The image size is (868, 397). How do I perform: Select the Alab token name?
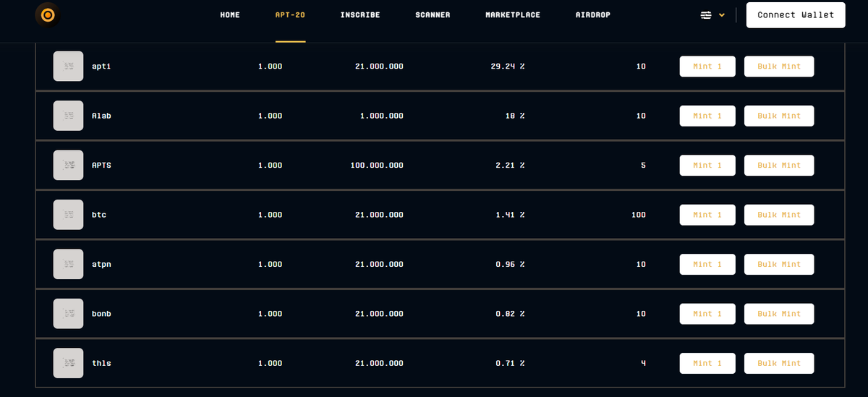pyautogui.click(x=101, y=116)
